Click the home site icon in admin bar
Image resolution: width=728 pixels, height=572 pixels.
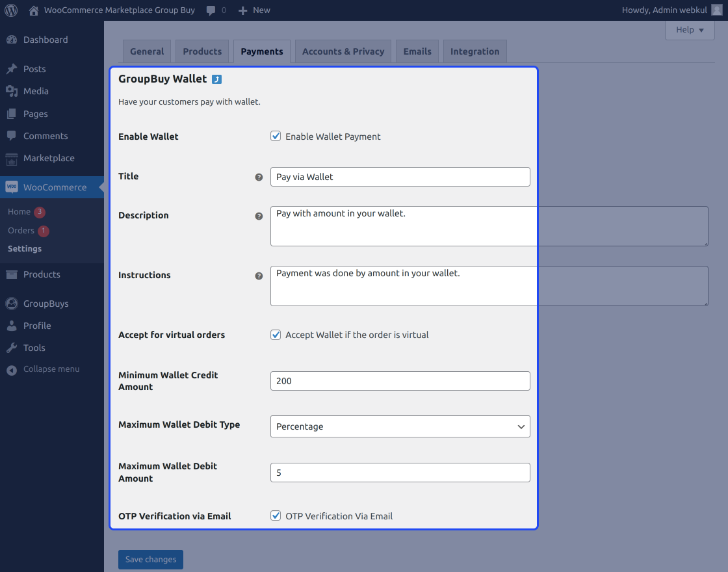(x=33, y=10)
